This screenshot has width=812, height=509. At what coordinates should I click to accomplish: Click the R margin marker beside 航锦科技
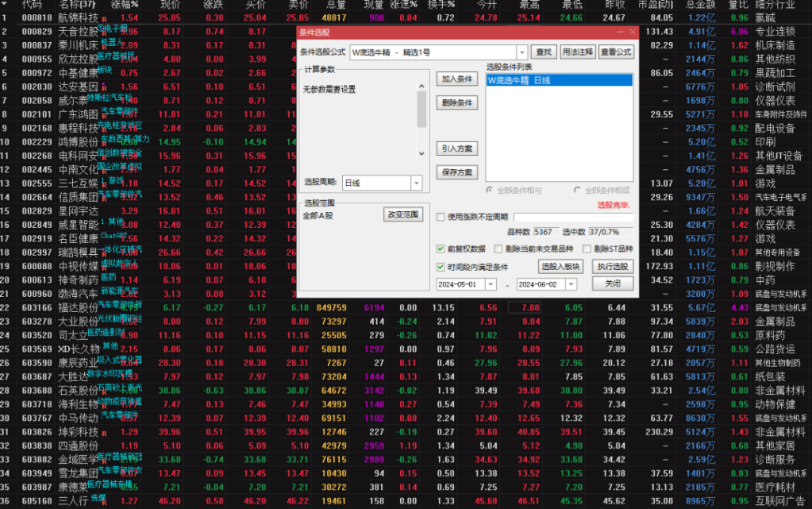pos(104,20)
